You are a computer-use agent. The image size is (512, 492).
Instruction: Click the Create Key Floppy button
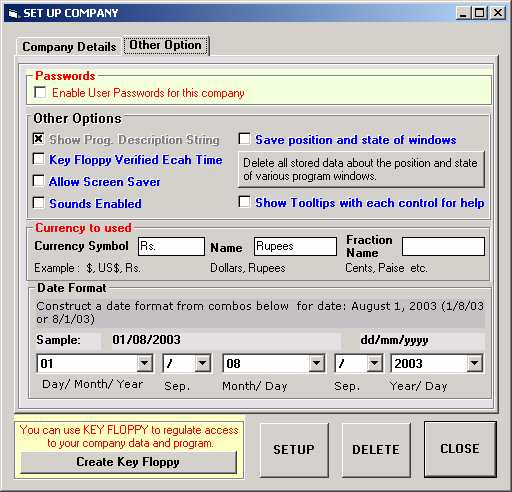pos(128,462)
